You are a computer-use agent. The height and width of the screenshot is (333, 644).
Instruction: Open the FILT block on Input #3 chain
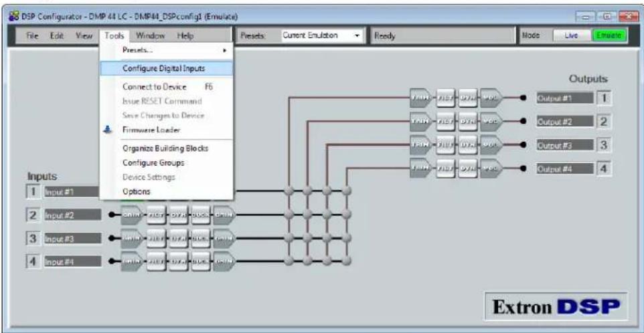156,238
